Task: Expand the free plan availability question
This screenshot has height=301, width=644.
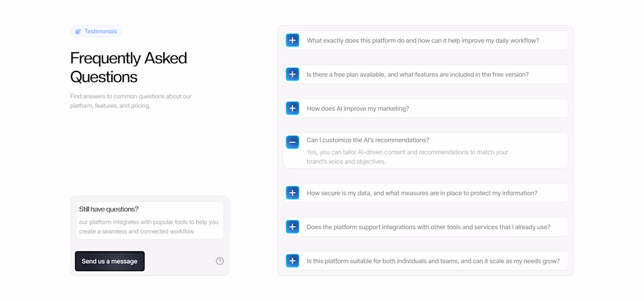Action: tap(292, 74)
